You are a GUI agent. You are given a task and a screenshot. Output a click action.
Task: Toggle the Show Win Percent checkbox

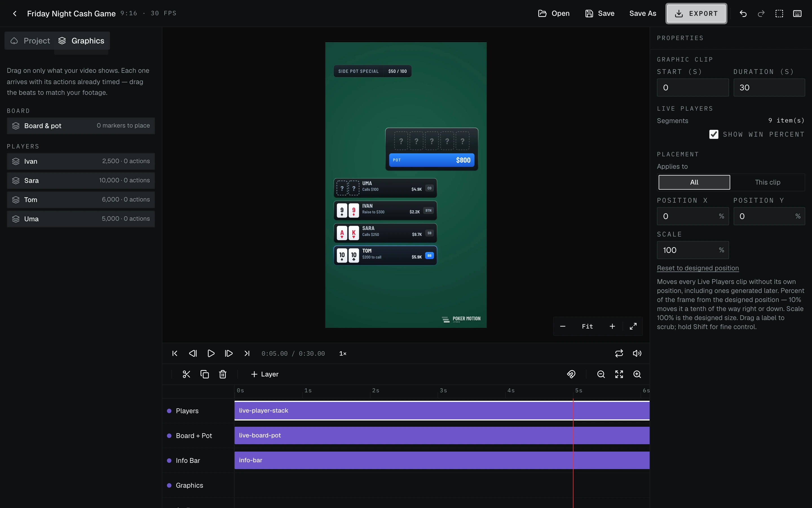pos(714,134)
